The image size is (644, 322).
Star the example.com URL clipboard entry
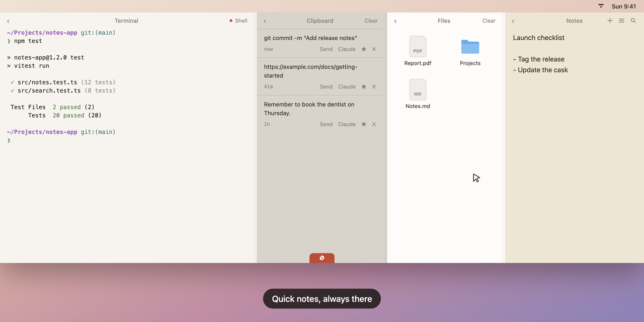[364, 87]
